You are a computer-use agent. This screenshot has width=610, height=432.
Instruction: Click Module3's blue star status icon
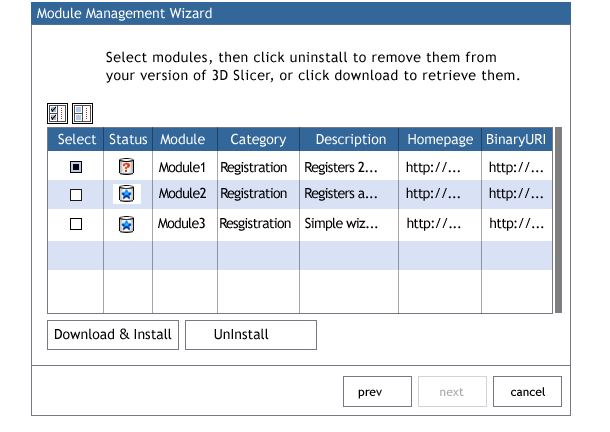(127, 224)
